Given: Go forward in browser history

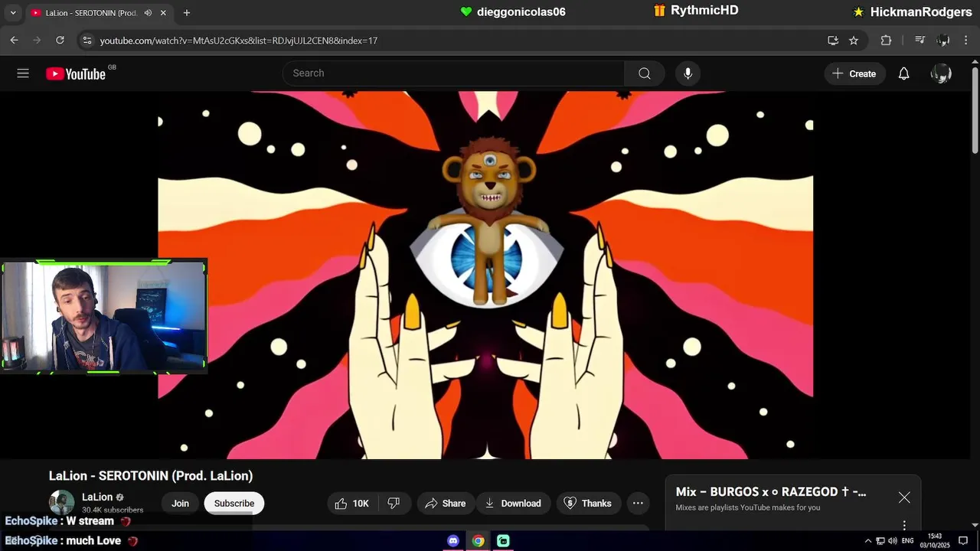Looking at the screenshot, I should pyautogui.click(x=37, y=40).
